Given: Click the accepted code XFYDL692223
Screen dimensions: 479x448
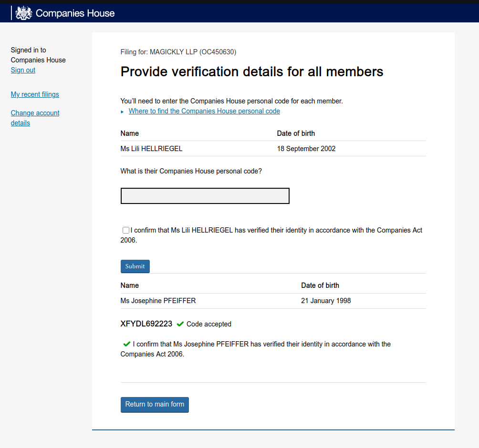Looking at the screenshot, I should [146, 324].
